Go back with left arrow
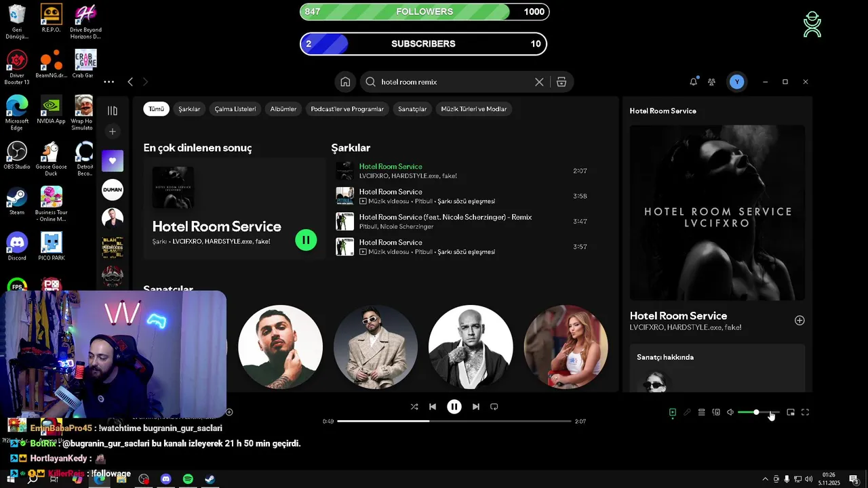The height and width of the screenshot is (488, 868). tap(130, 82)
